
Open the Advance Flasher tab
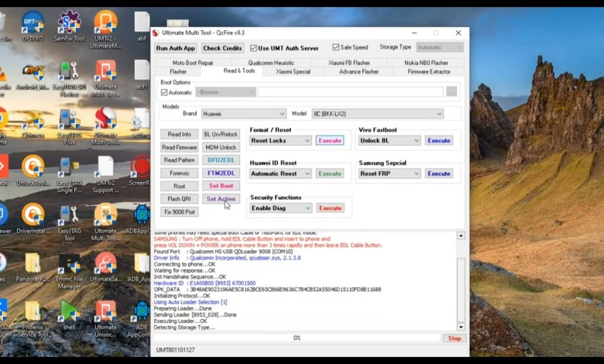point(359,71)
